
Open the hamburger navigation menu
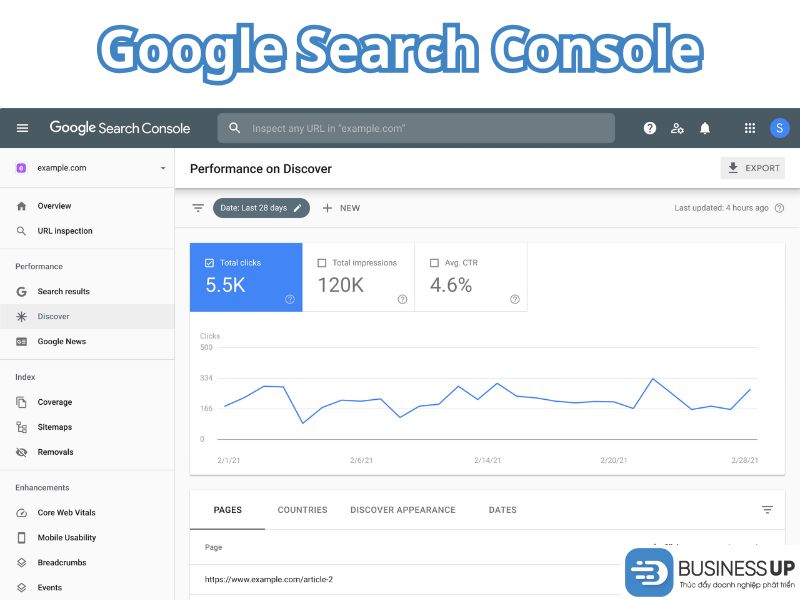[22, 128]
